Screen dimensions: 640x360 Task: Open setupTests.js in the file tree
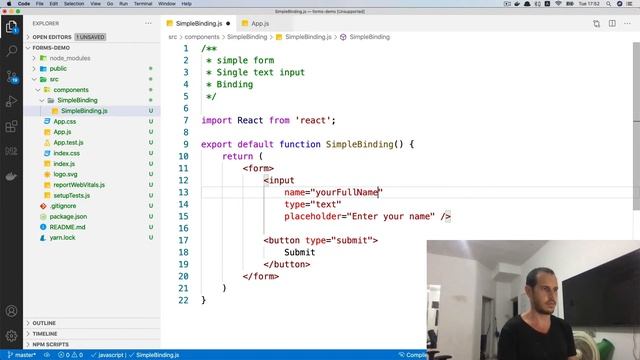(x=71, y=196)
